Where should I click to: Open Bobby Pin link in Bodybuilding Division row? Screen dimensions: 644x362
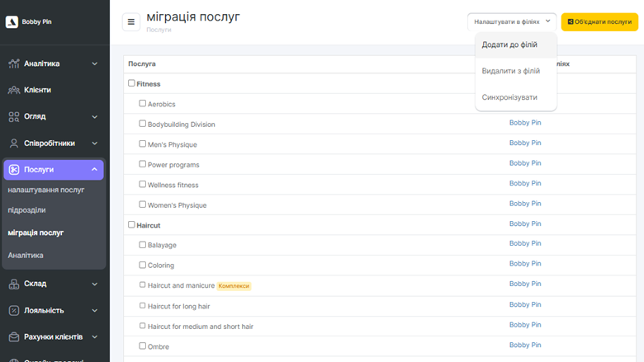tap(525, 123)
